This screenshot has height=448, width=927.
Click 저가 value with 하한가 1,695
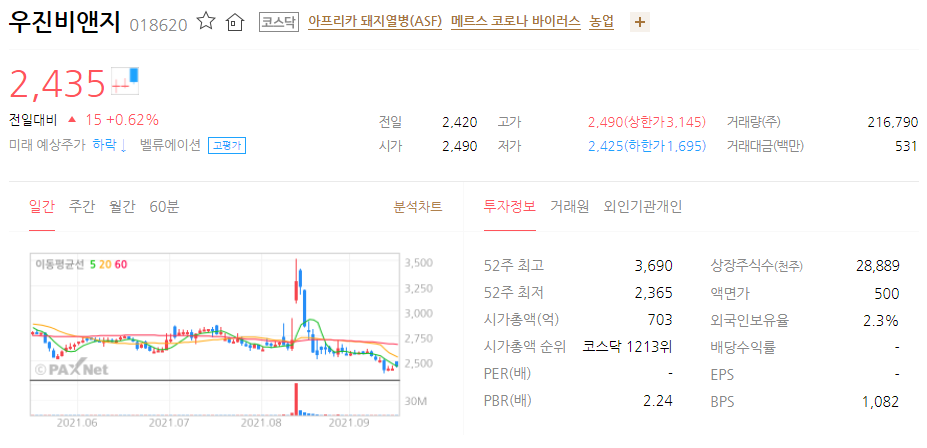coord(647,146)
